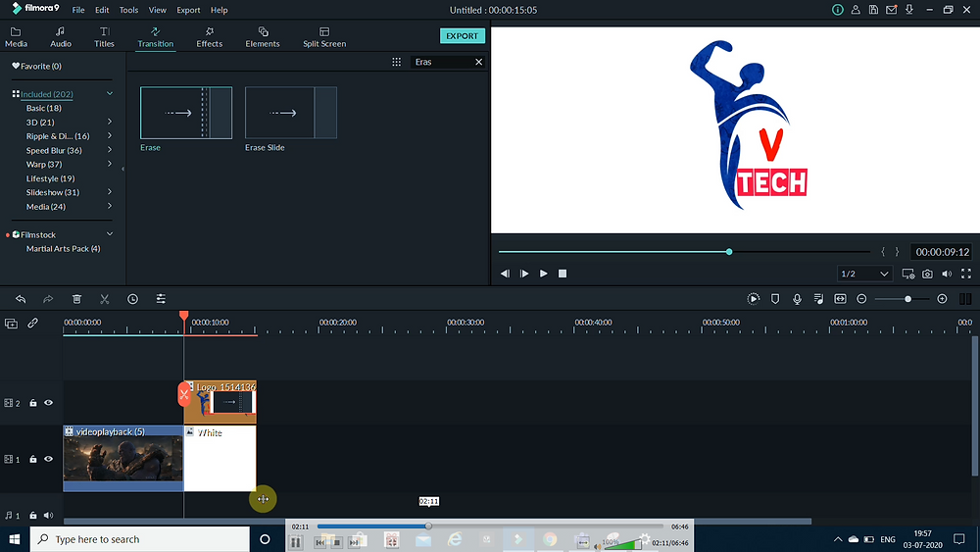The height and width of the screenshot is (552, 980).
Task: Add a marker with shield icon
Action: [775, 299]
